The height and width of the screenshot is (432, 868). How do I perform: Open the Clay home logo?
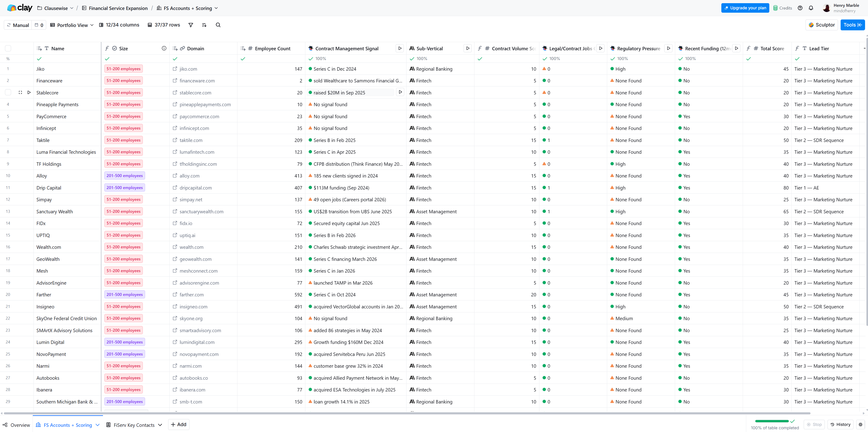(19, 8)
